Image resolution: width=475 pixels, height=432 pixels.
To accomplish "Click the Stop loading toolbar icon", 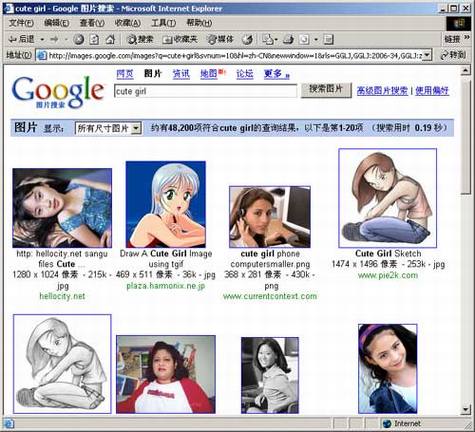I will click(79, 40).
